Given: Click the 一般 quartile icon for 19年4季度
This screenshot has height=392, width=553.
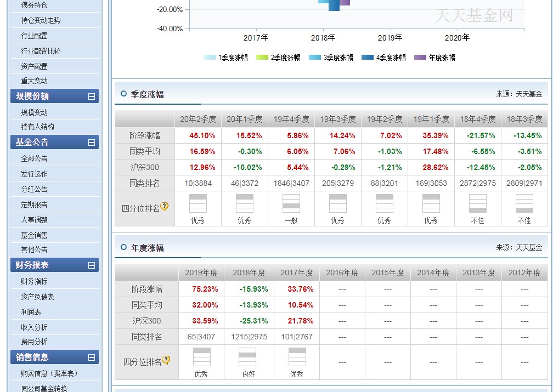Looking at the screenshot, I should point(291,203).
